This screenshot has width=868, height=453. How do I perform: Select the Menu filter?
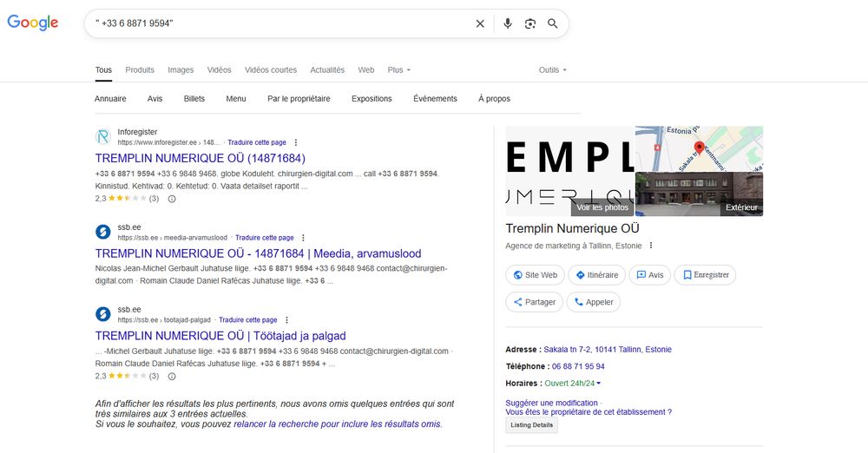[x=236, y=99]
